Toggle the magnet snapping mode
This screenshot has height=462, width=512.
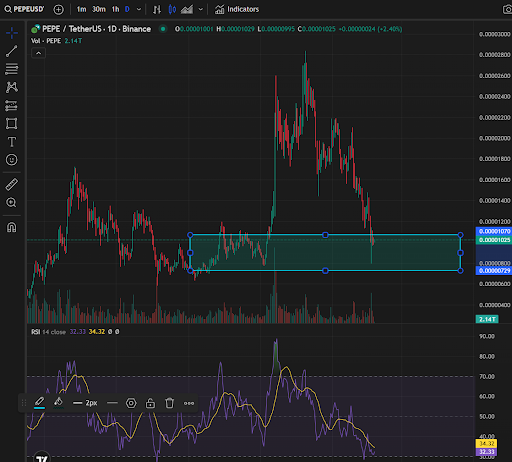point(12,227)
